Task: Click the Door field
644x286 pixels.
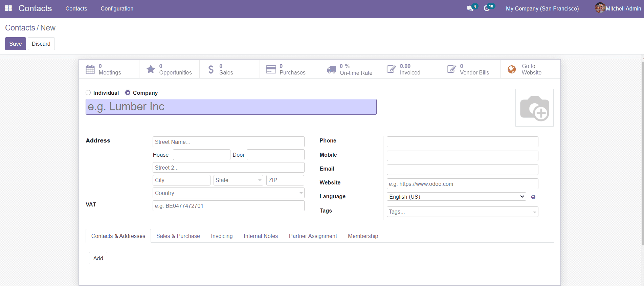Action: click(x=275, y=155)
